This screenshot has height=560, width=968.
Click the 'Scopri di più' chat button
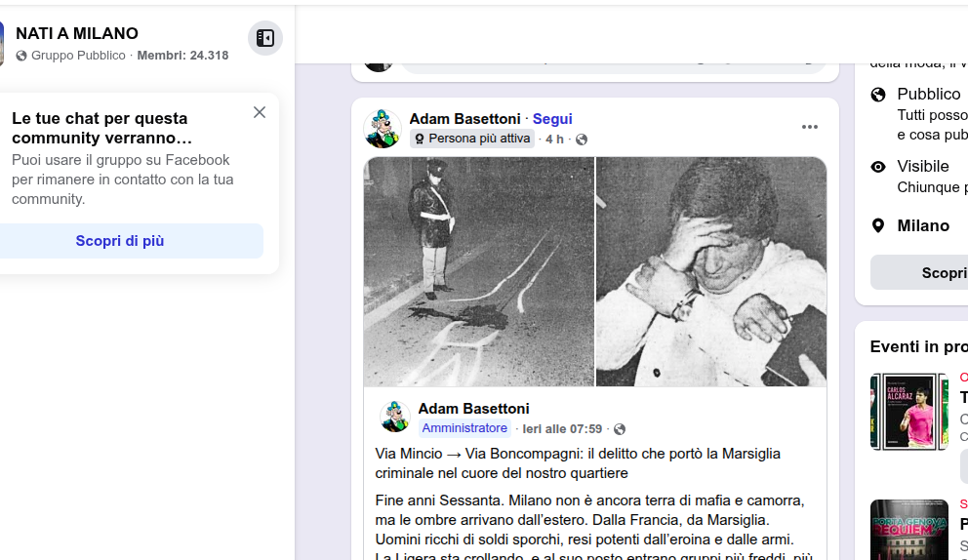[120, 241]
